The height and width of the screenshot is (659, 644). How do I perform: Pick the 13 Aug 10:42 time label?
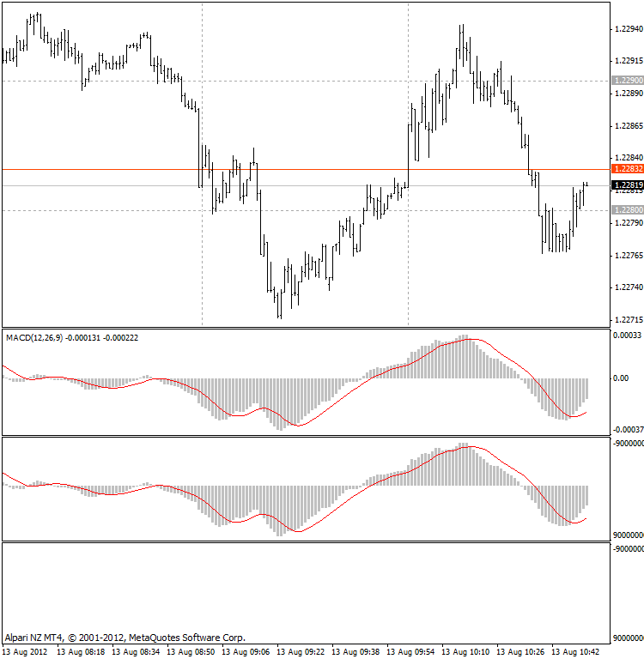(x=577, y=652)
